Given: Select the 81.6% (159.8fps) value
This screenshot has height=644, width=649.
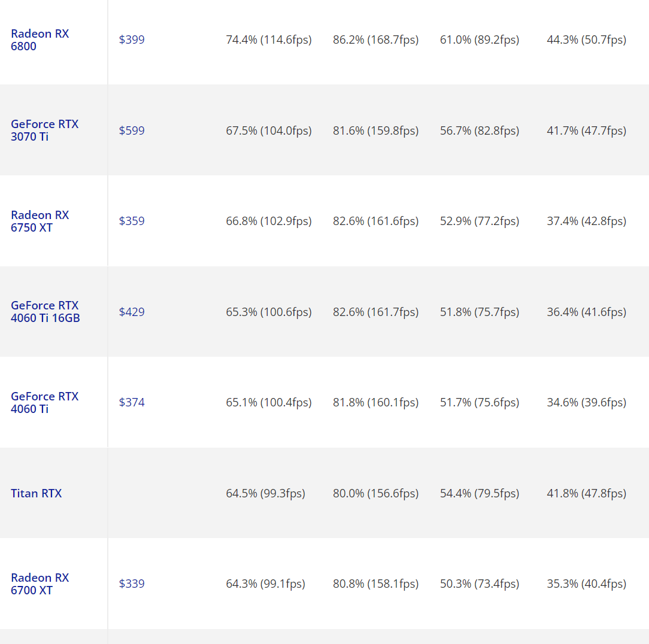Looking at the screenshot, I should (376, 130).
